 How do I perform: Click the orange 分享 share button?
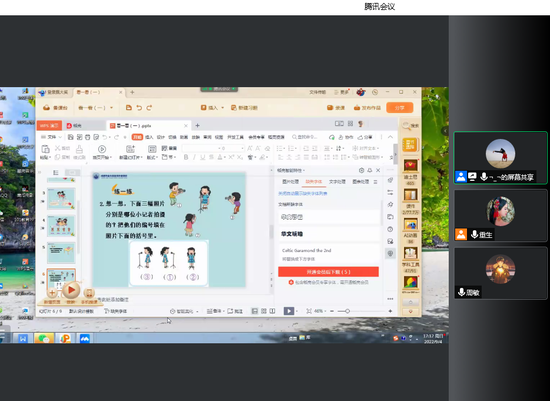tap(400, 108)
